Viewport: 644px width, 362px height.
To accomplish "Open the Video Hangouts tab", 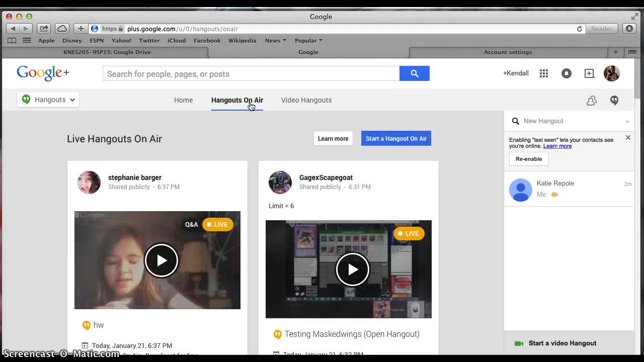I will tap(306, 100).
